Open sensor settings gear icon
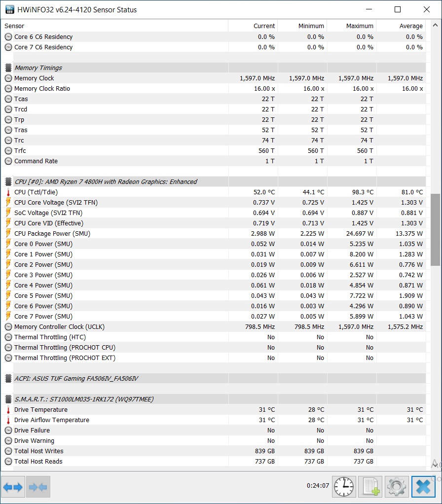Image resolution: width=442 pixels, height=504 pixels. 397,487
